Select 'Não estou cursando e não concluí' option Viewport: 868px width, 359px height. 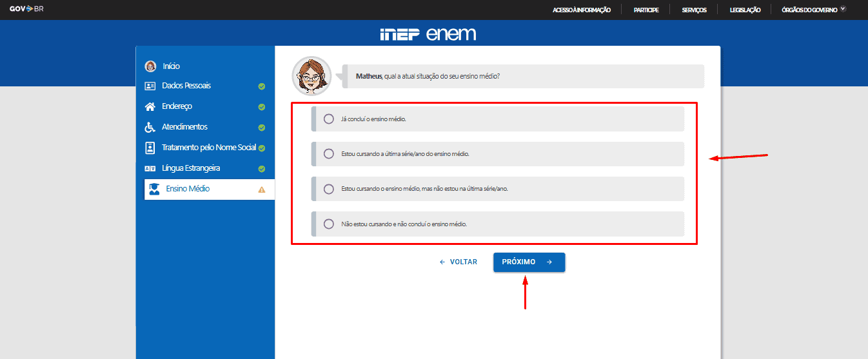click(x=329, y=224)
